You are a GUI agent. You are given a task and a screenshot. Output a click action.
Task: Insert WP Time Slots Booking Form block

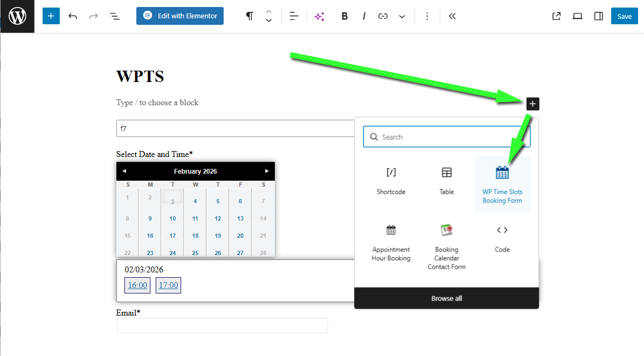coord(502,184)
